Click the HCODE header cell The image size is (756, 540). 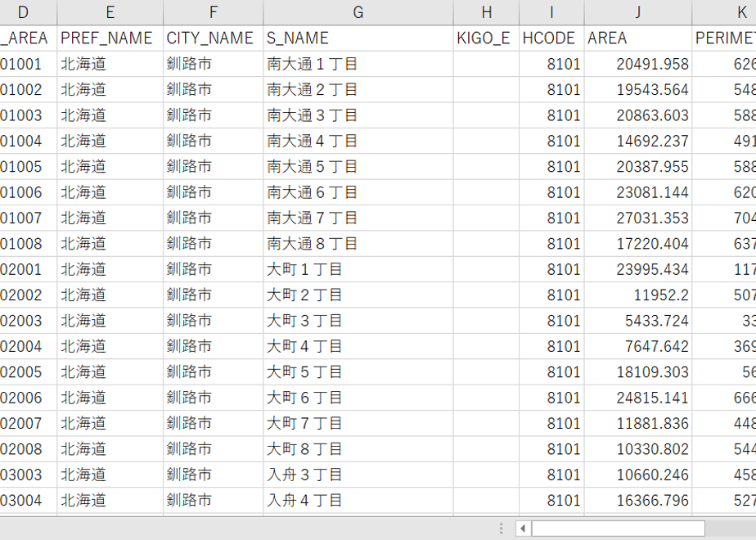551,38
